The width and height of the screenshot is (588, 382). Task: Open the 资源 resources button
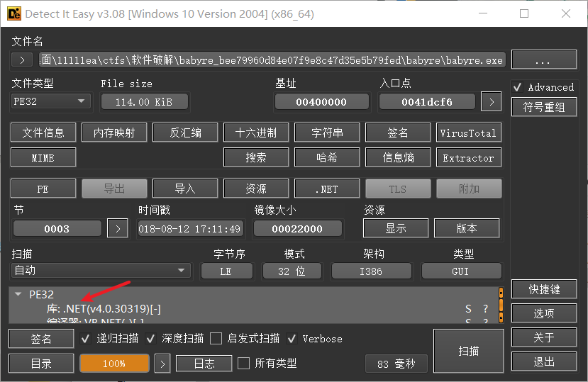click(x=256, y=189)
